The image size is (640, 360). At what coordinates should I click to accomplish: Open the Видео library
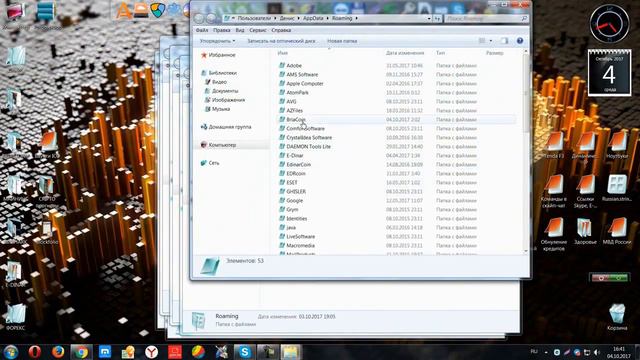(x=219, y=82)
